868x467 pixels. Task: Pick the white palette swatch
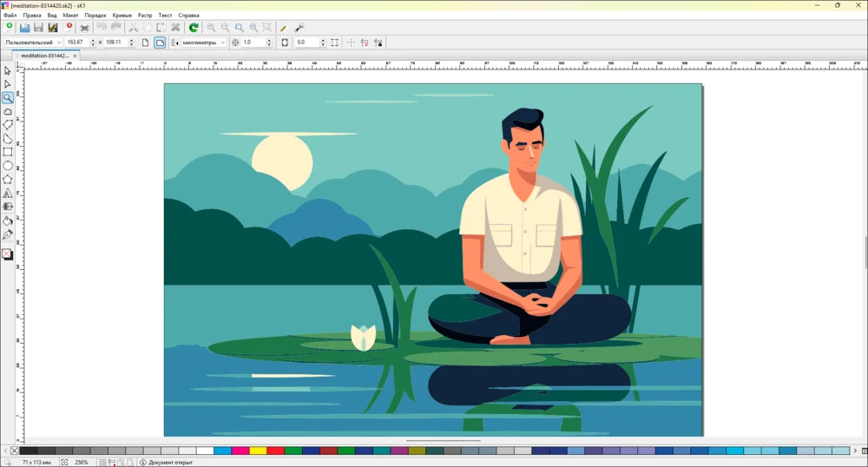(x=204, y=451)
